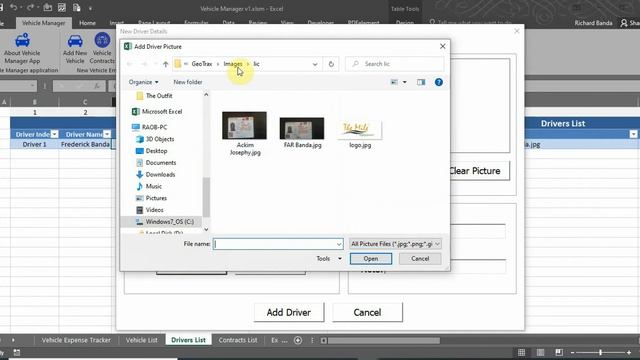Image resolution: width=640 pixels, height=360 pixels.
Task: Click Frederick Banda cell
Action: 85,144
